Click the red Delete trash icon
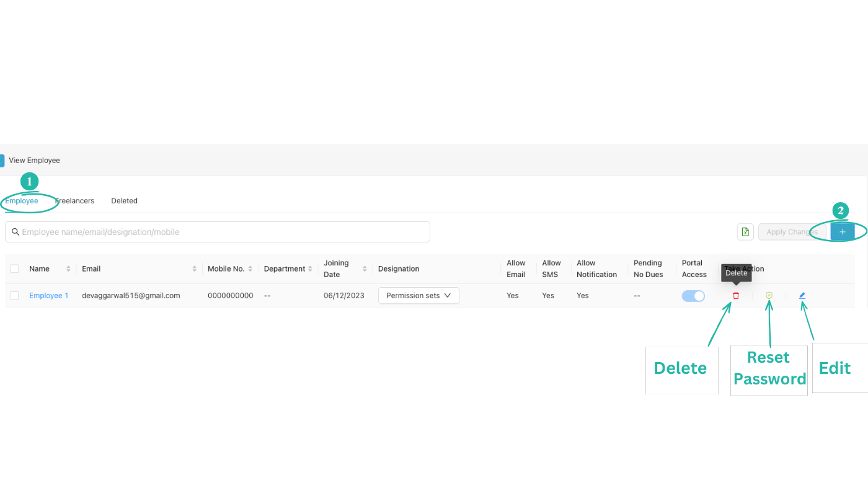The image size is (868, 496). (735, 296)
